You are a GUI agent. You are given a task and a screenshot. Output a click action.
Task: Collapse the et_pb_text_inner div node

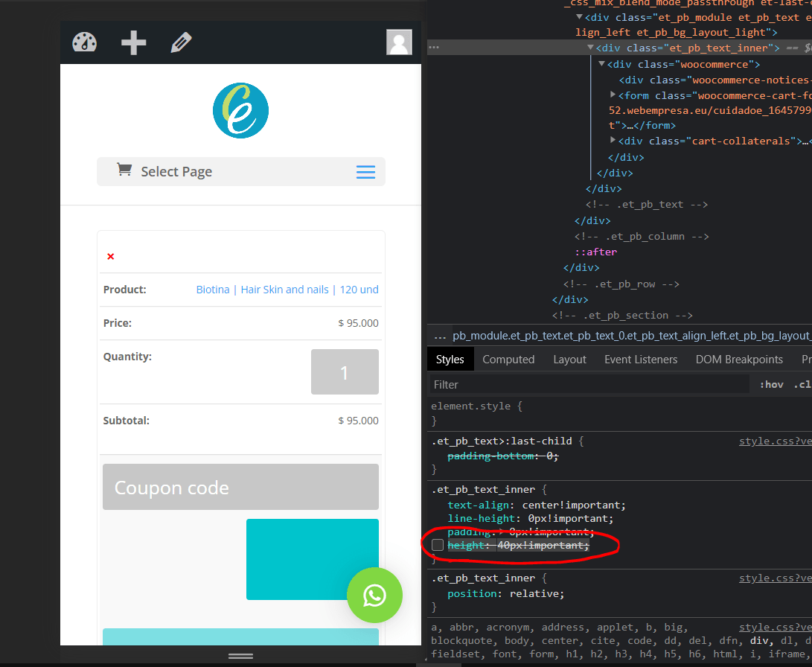[x=590, y=48]
